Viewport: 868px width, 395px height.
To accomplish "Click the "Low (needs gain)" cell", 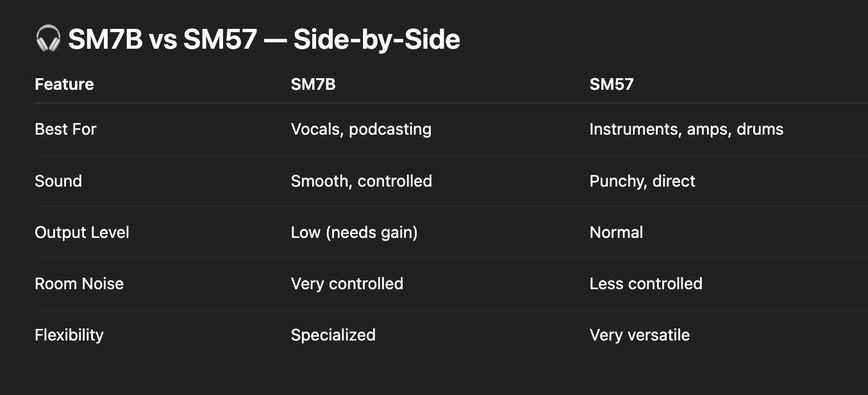I will (x=354, y=232).
